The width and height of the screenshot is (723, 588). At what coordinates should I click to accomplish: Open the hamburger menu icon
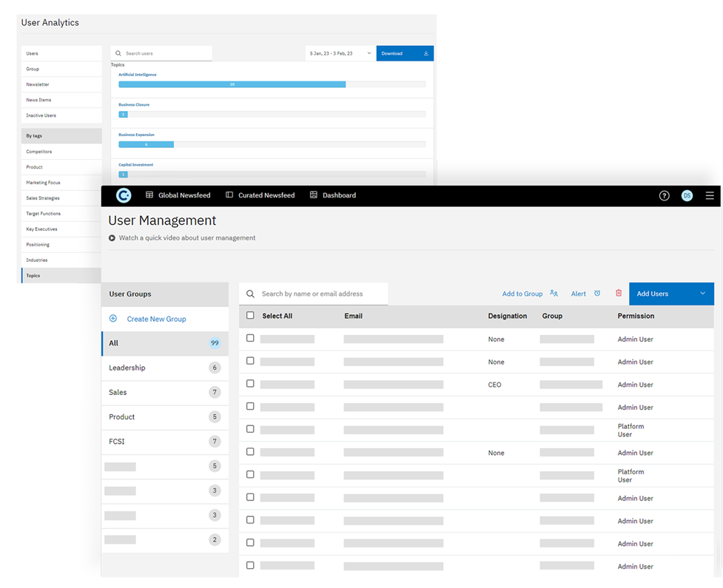pyautogui.click(x=710, y=196)
